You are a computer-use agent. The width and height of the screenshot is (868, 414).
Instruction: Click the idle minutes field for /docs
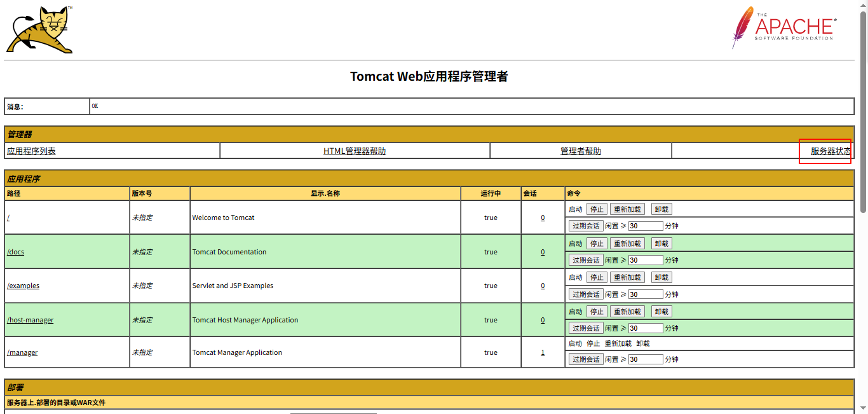646,259
